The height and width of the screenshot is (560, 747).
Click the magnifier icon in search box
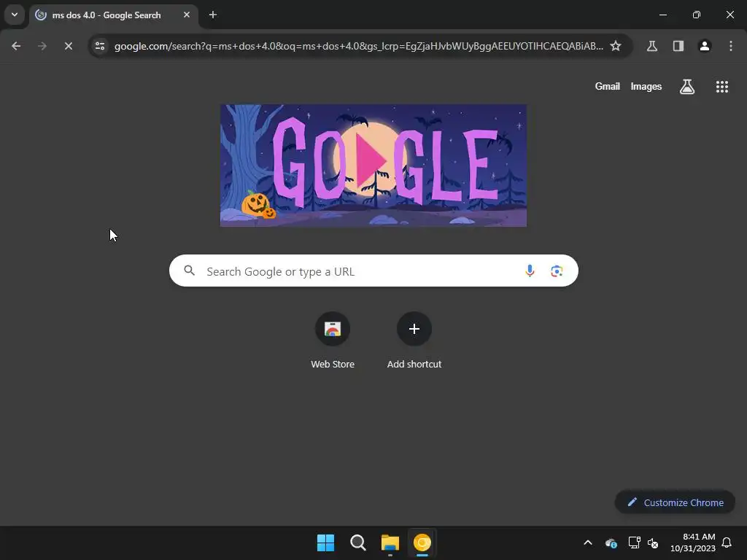189,271
